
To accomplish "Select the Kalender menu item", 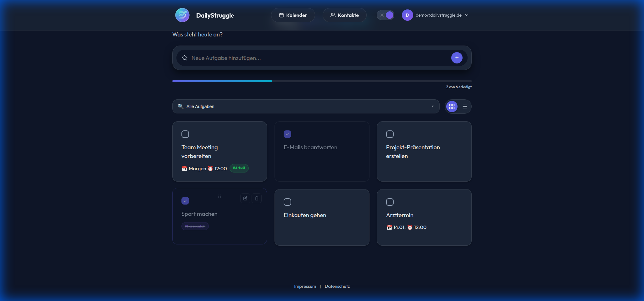I will pos(293,15).
